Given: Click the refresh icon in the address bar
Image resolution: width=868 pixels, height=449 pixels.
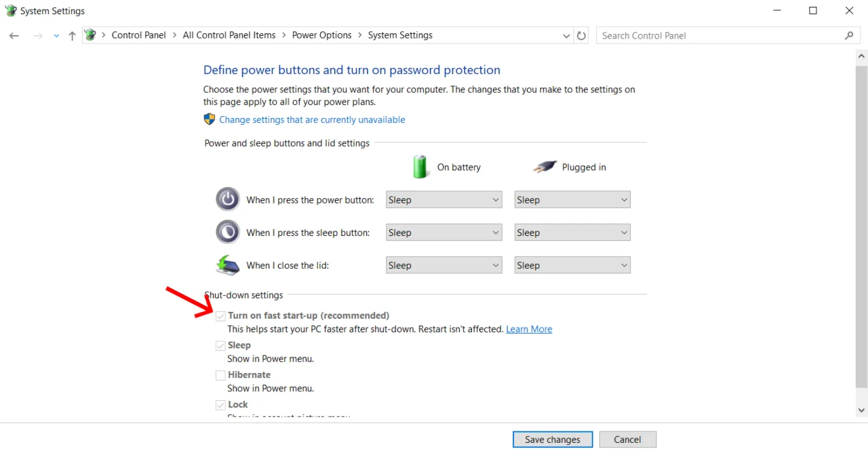Looking at the screenshot, I should 581,35.
